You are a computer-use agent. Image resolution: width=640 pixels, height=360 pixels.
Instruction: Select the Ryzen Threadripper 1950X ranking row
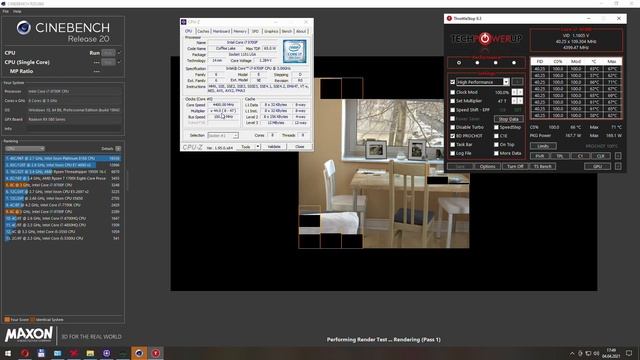[x=62, y=172]
